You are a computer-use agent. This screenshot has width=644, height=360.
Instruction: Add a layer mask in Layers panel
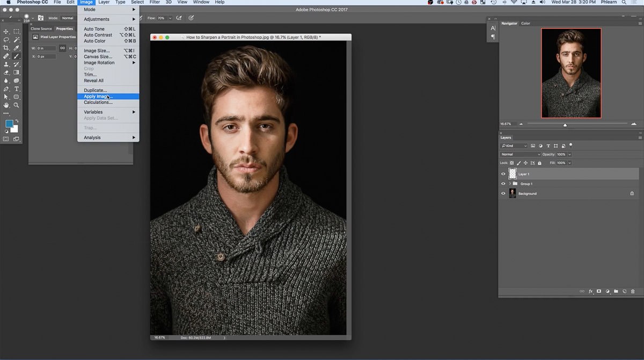(599, 291)
